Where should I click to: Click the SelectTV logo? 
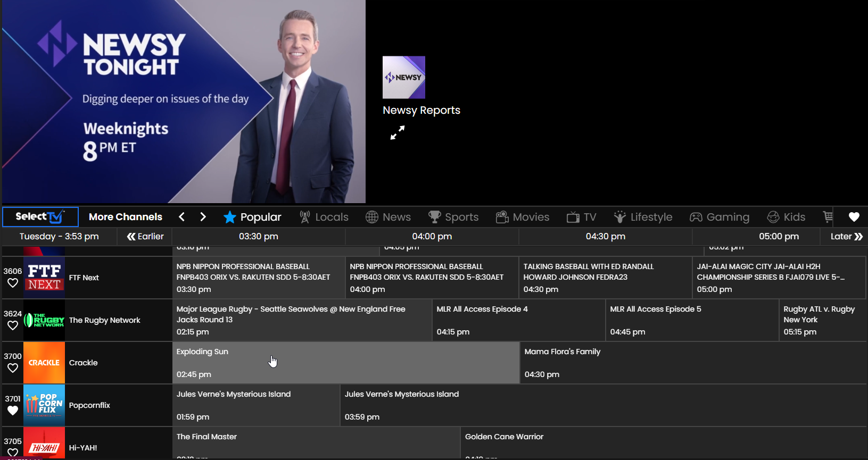tap(40, 217)
